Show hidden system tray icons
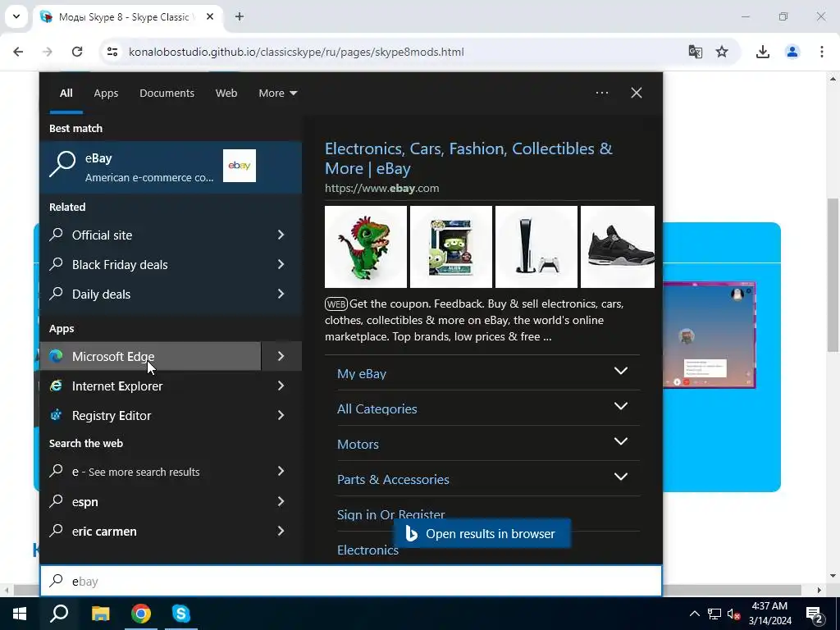 [x=694, y=614]
